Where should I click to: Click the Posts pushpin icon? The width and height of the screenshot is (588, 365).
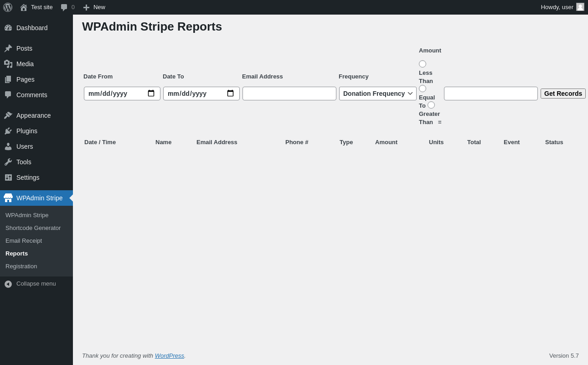[8, 48]
